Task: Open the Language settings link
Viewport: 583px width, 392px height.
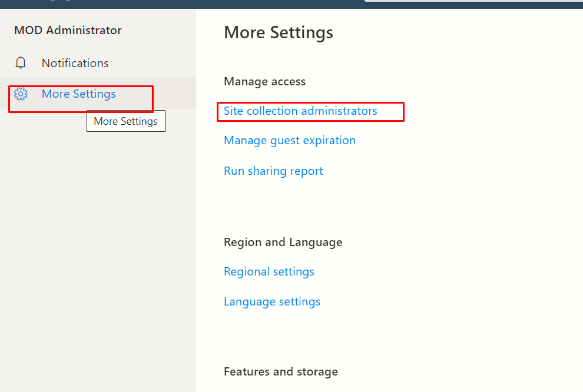Action: click(272, 302)
